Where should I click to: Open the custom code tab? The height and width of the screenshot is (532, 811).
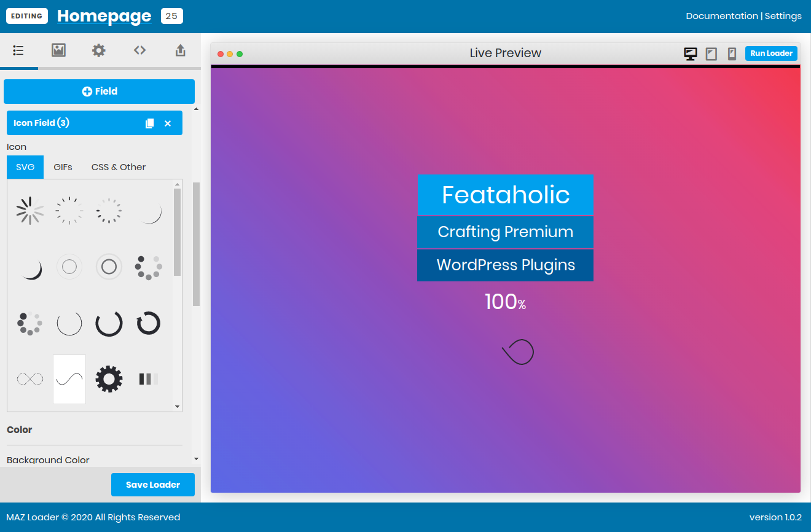[140, 50]
